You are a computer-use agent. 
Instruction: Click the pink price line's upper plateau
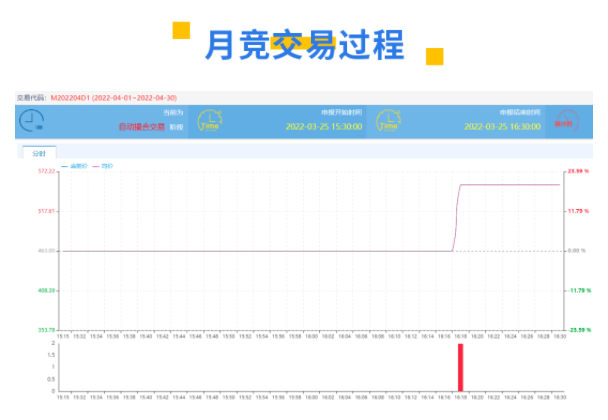pyautogui.click(x=510, y=184)
